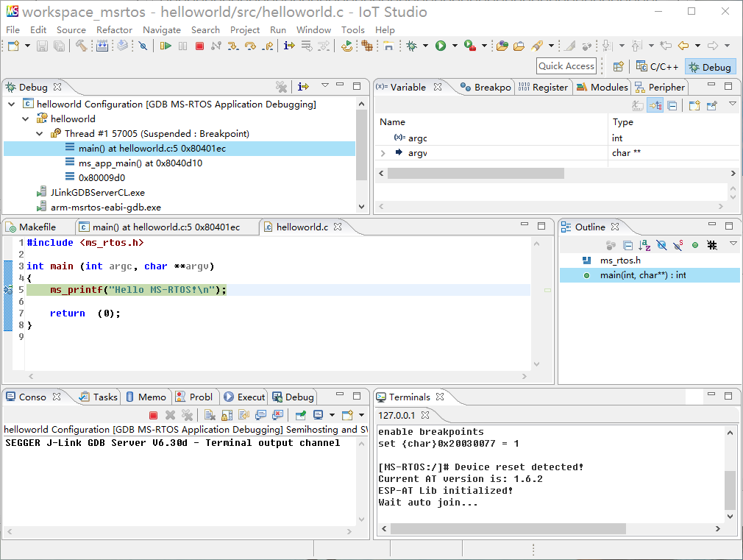Click the Step Into icon
The width and height of the screenshot is (743, 560).
(x=232, y=46)
